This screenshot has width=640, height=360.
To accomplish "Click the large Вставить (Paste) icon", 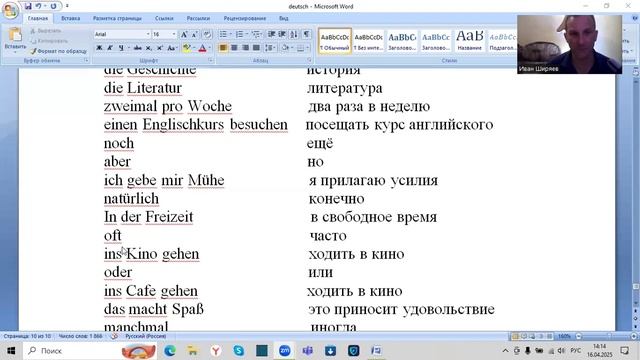I will click(x=15, y=35).
